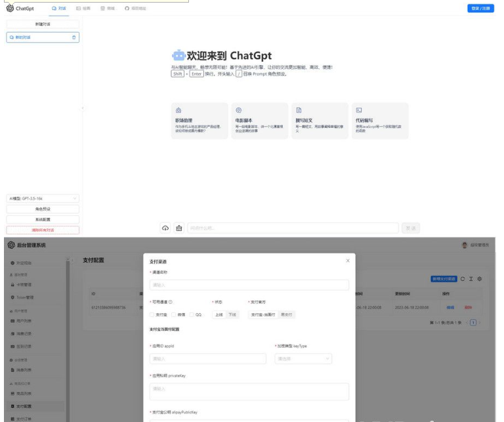Click the 超级管理员 avatar icon

(465, 245)
